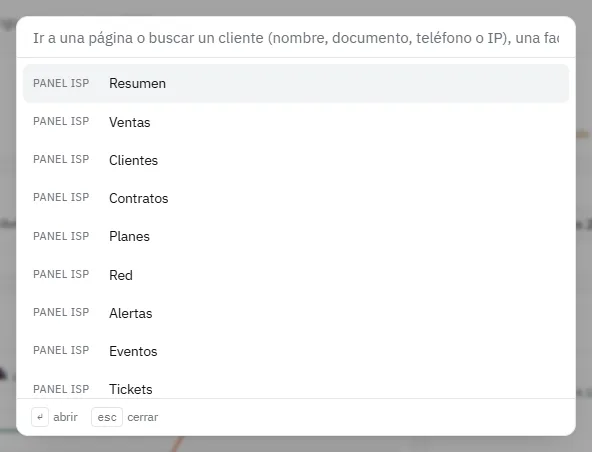Navigate to the Red page
Viewport: 592px width, 452px height.
pos(296,275)
